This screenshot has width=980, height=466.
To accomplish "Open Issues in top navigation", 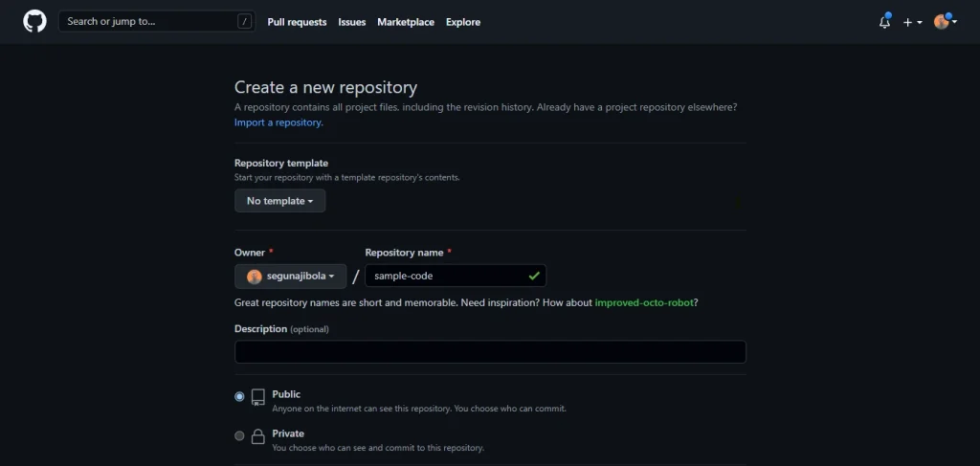I will (x=352, y=22).
